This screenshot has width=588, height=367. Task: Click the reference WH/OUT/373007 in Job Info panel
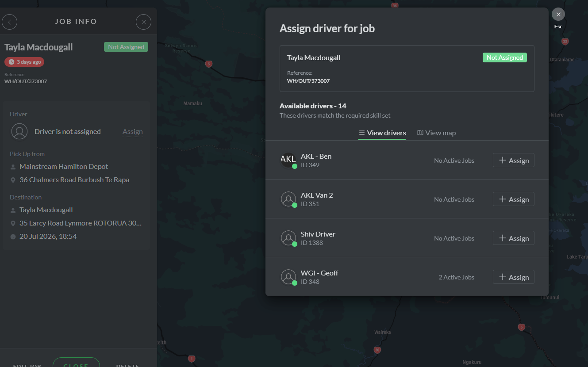26,81
